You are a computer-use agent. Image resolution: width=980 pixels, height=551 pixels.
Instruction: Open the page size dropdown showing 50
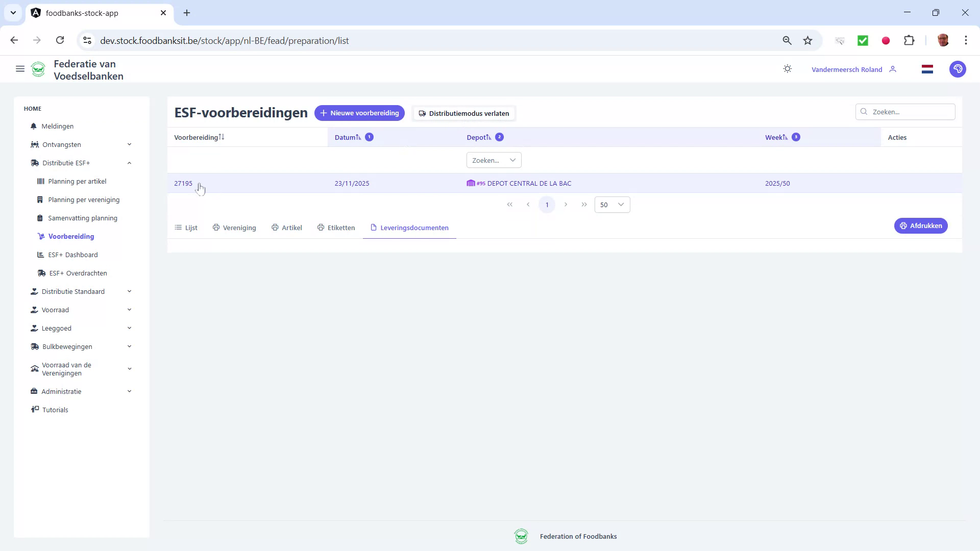[x=612, y=205]
